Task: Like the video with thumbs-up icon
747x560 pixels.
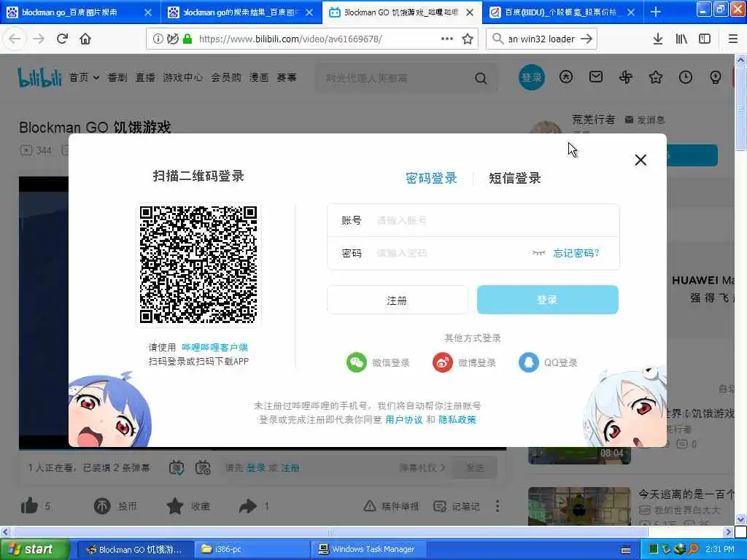Action: pyautogui.click(x=29, y=506)
